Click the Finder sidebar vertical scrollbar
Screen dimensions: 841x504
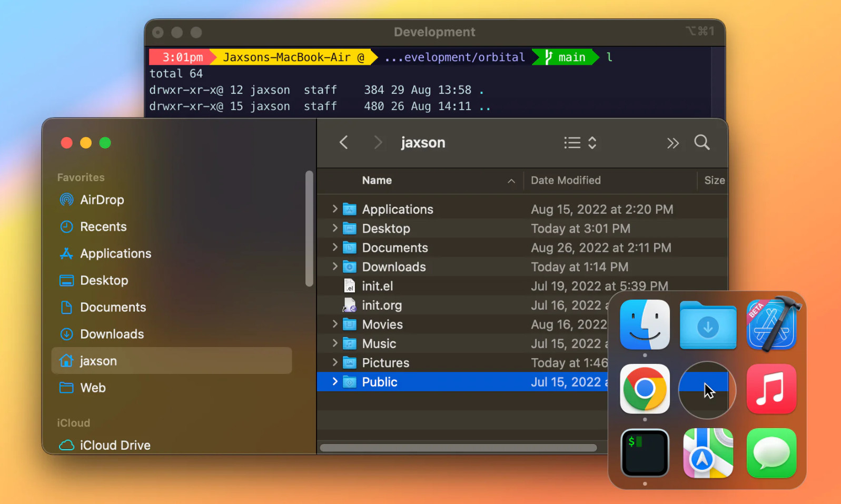coord(309,229)
